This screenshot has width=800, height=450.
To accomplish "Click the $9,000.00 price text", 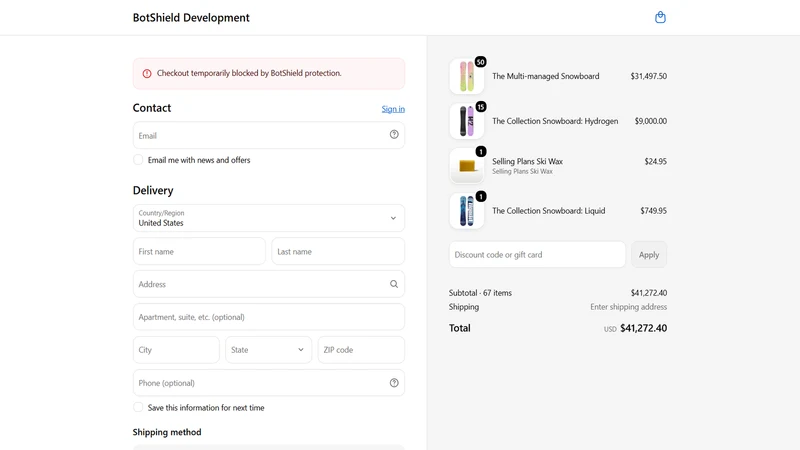I will (651, 121).
